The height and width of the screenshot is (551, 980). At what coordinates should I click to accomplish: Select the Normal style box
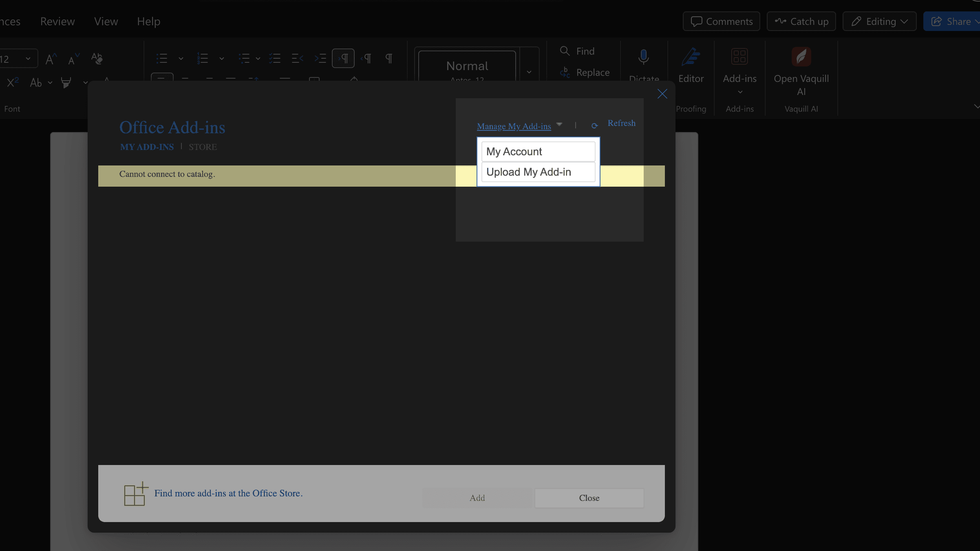467,66
